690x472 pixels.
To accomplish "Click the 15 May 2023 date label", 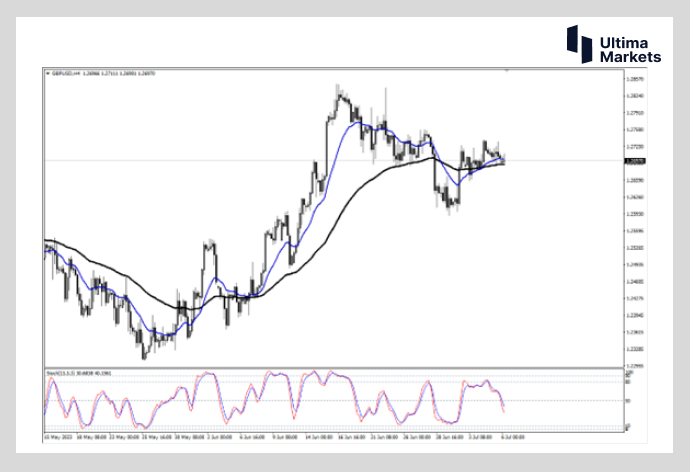I will (x=58, y=437).
